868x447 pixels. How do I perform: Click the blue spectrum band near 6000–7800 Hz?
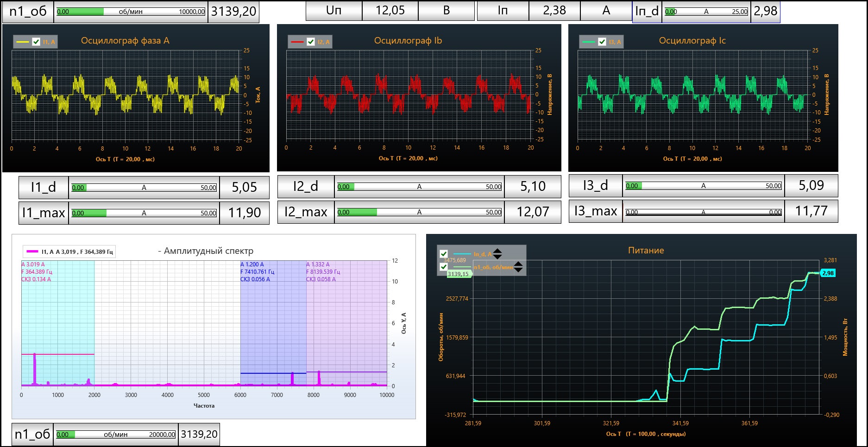[273, 323]
